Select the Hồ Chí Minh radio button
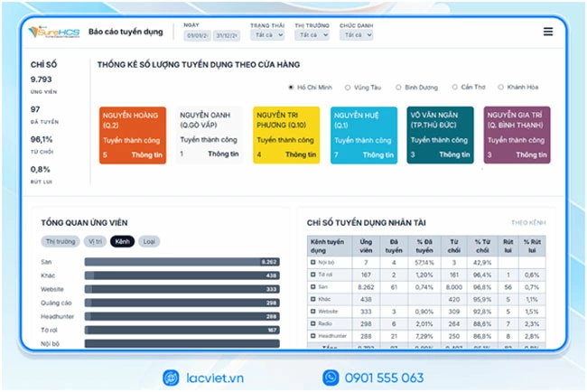The width and height of the screenshot is (587, 392). click(290, 88)
